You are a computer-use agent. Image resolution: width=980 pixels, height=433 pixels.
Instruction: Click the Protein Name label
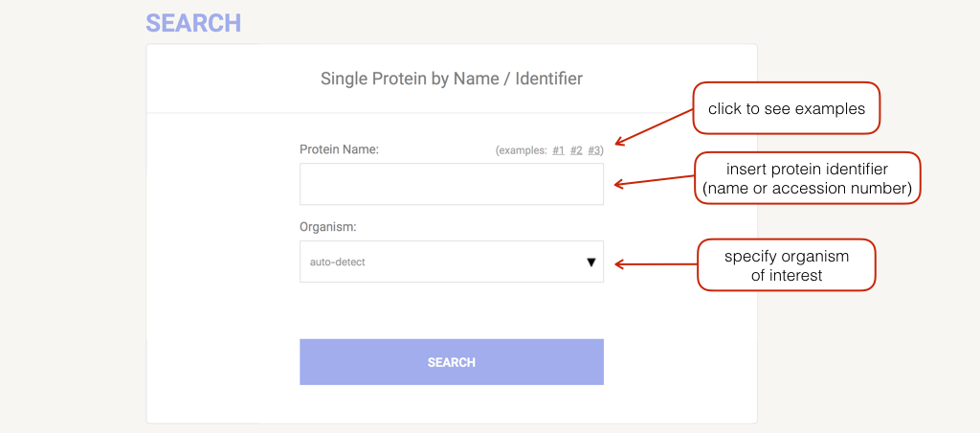(x=340, y=149)
